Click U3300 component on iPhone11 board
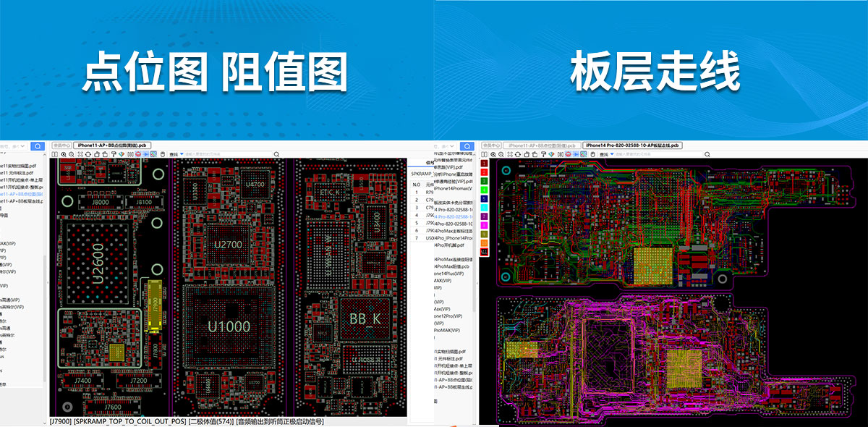Screen dimensions: 868x427 [x=196, y=190]
